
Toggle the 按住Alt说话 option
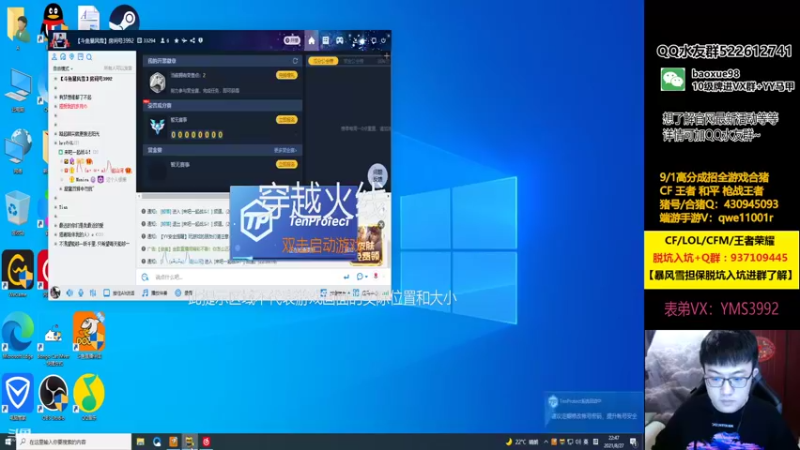point(119,293)
